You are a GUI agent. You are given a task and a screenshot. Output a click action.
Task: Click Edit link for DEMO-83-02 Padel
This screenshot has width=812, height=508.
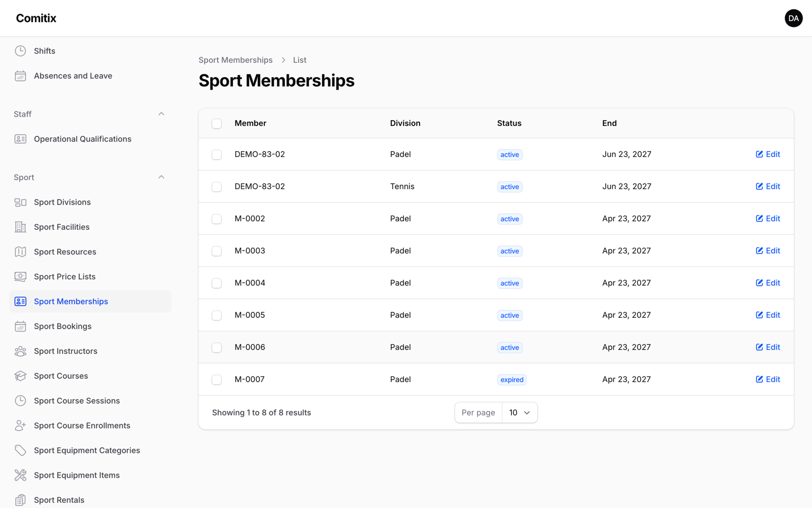click(x=768, y=154)
